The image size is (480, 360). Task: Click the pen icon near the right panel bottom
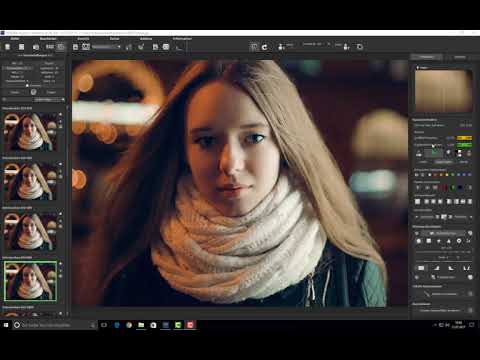pos(427,294)
